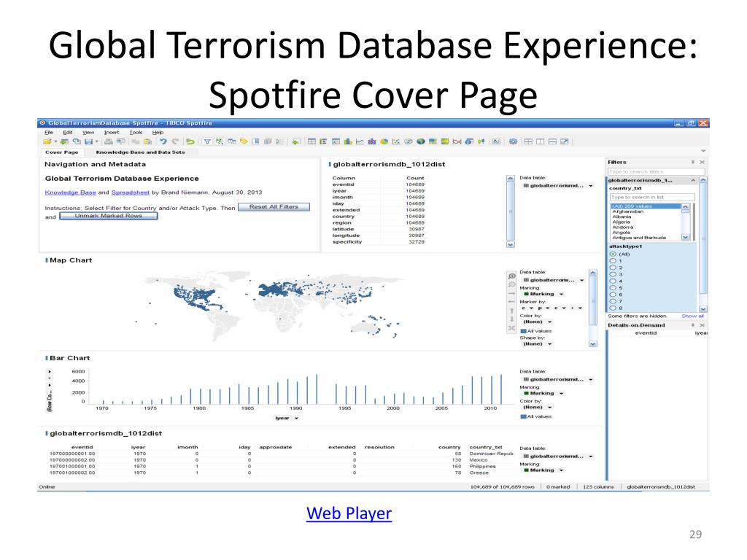Viewport: 747px width, 560px height.
Task: Select attacktype1 option 4
Action: [x=613, y=281]
